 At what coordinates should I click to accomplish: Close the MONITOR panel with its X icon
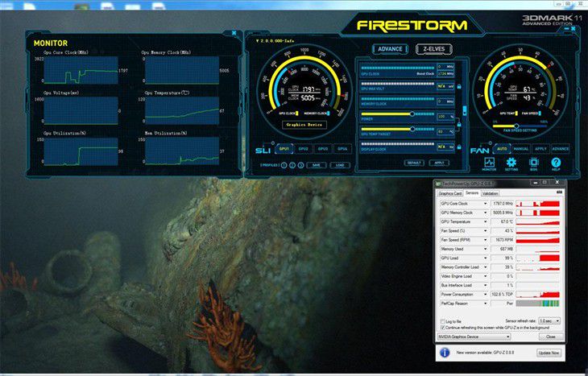tap(234, 33)
